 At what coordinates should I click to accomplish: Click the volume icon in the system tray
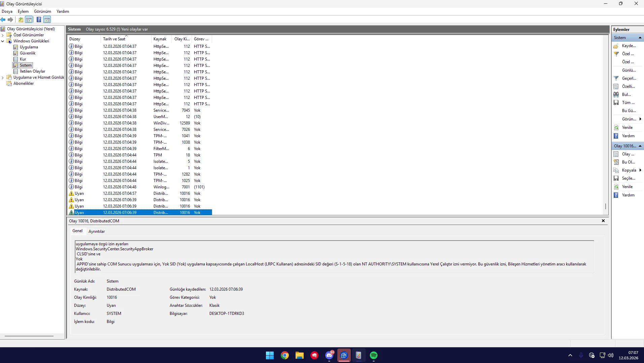(x=611, y=355)
